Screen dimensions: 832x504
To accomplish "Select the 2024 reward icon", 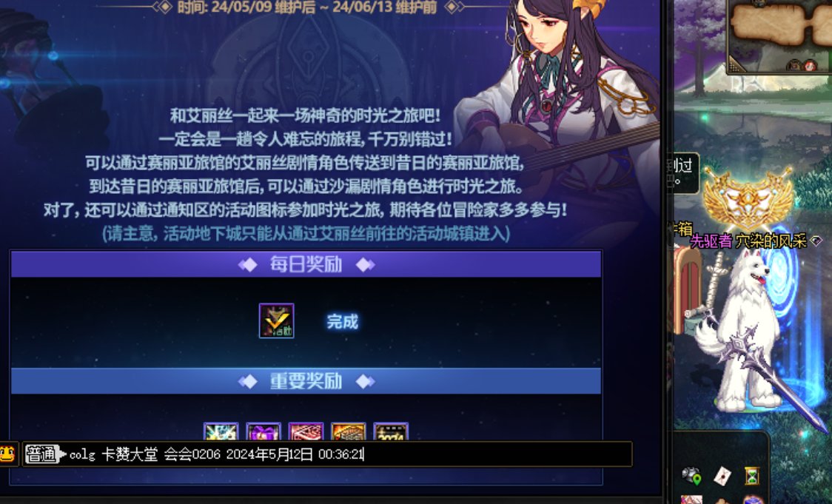I will (x=391, y=431).
